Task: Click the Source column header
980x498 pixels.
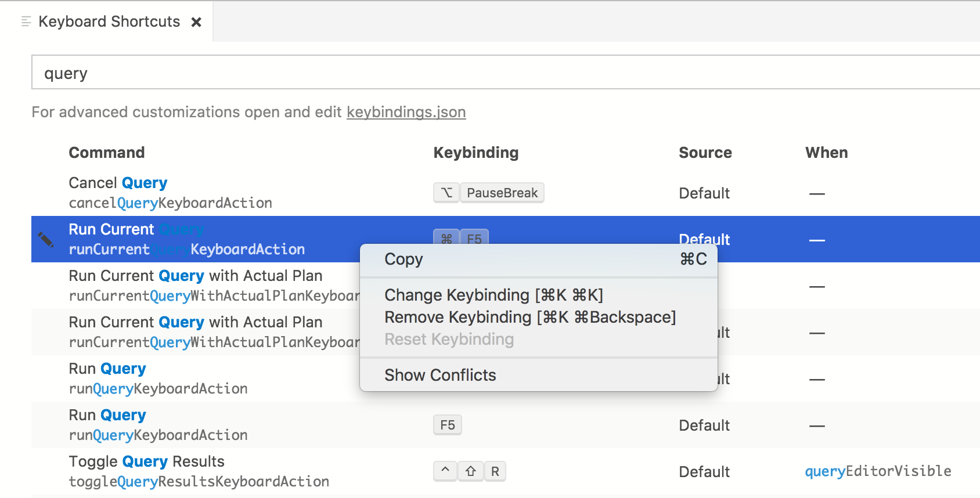Action: [x=705, y=153]
